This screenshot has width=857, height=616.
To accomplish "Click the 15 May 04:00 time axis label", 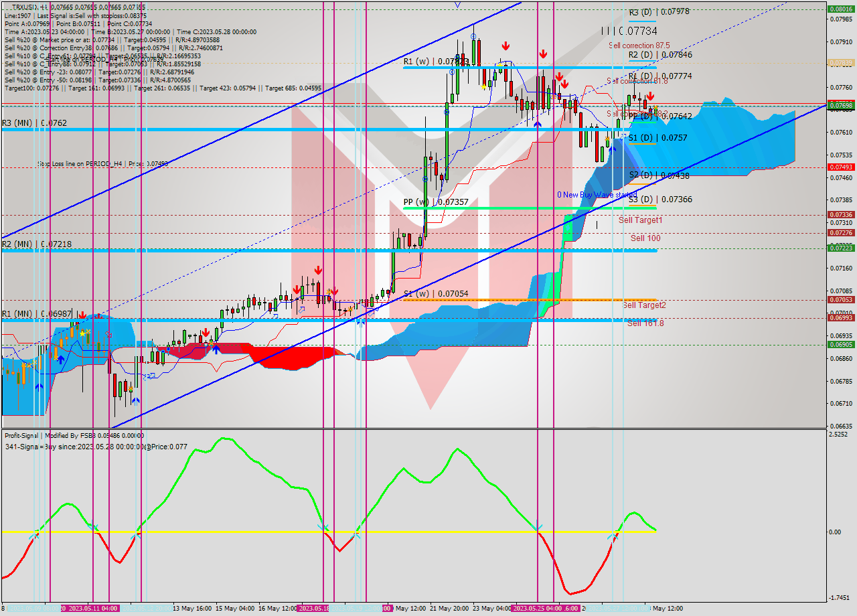I will tap(234, 609).
